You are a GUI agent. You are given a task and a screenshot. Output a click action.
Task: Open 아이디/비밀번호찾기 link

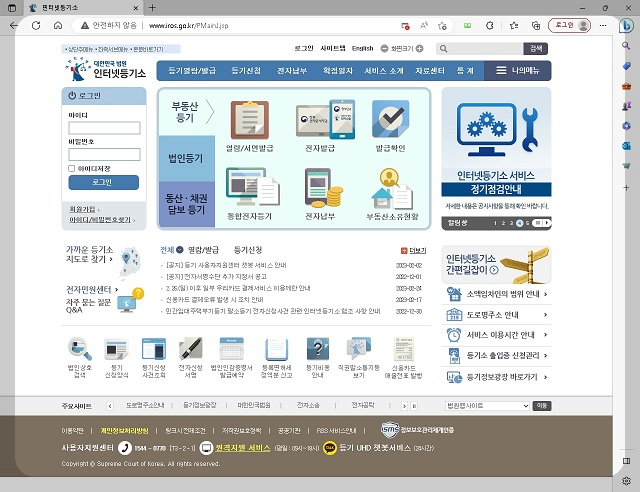(x=100, y=220)
